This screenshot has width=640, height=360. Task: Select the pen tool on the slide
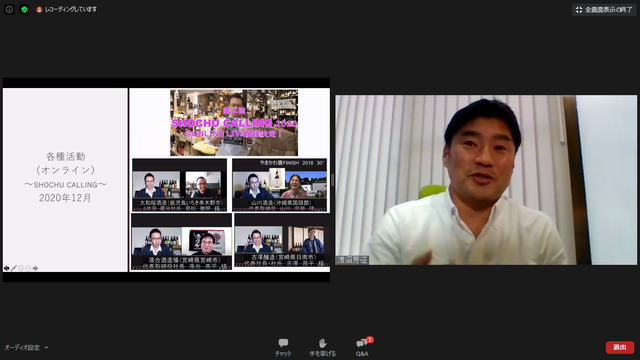pos(14,268)
